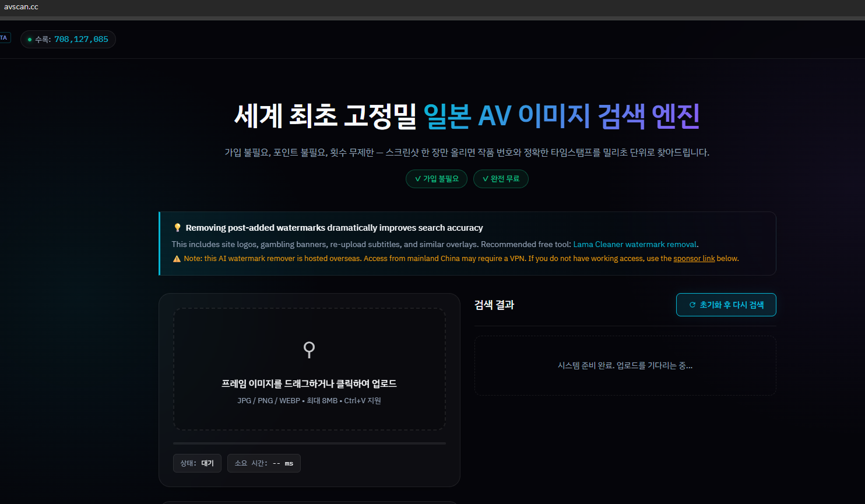Viewport: 865px width, 504px height.
Task: Click the magnifier upload icon
Action: (310, 350)
